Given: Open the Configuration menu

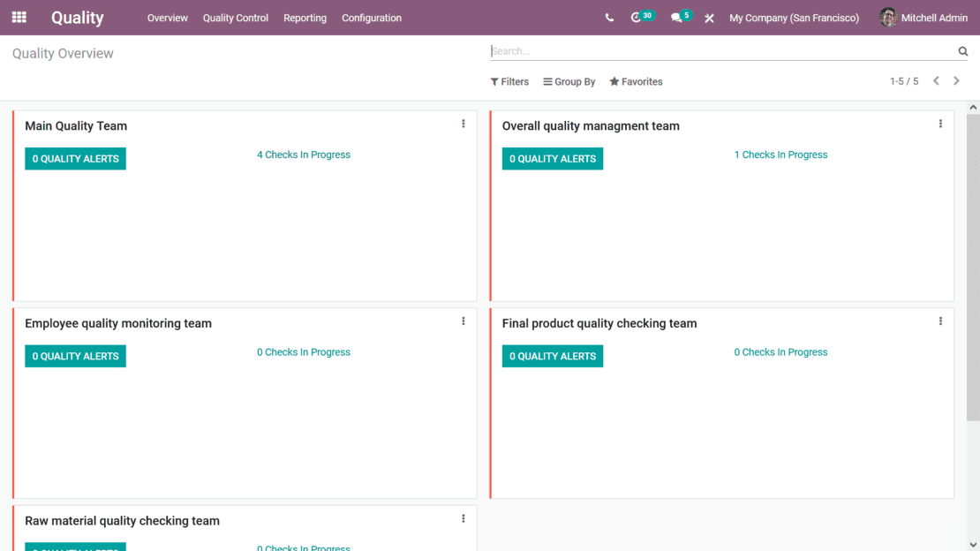Looking at the screenshot, I should click(372, 18).
